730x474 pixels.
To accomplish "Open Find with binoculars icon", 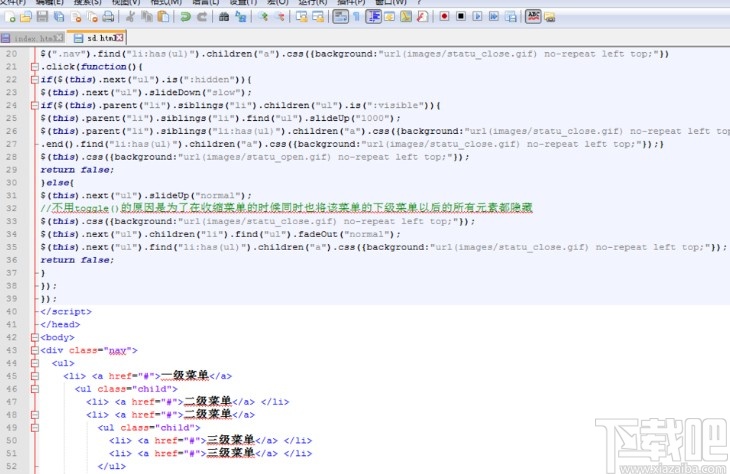I will (224, 17).
